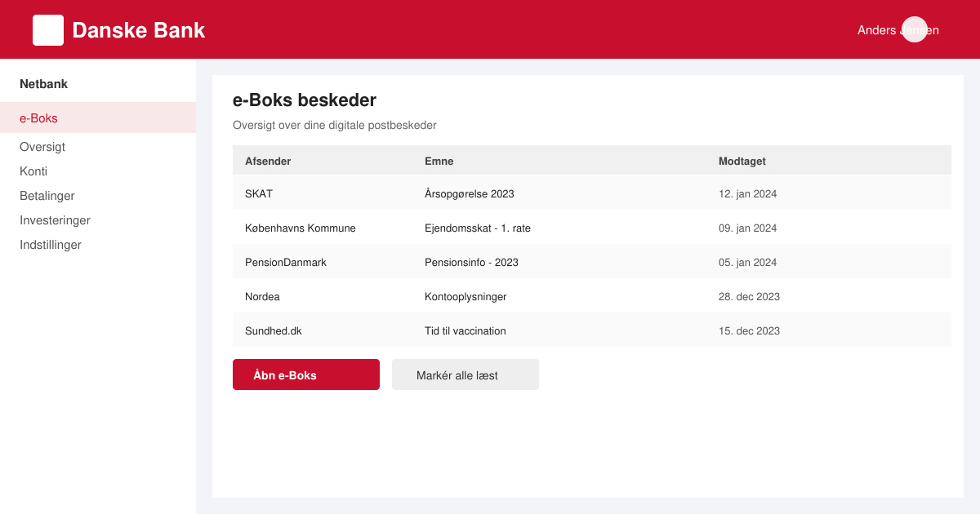This screenshot has width=980, height=514.
Task: Click the date 05. jan 2024
Action: pos(747,262)
